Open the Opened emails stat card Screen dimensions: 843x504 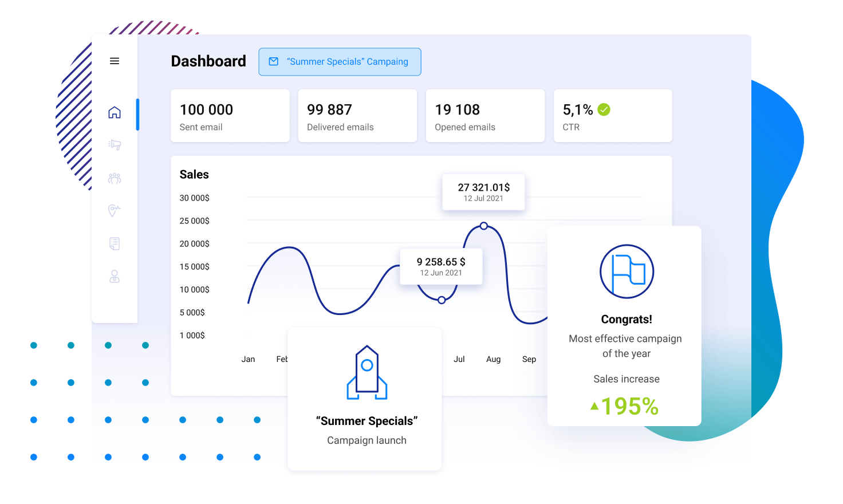pyautogui.click(x=485, y=116)
